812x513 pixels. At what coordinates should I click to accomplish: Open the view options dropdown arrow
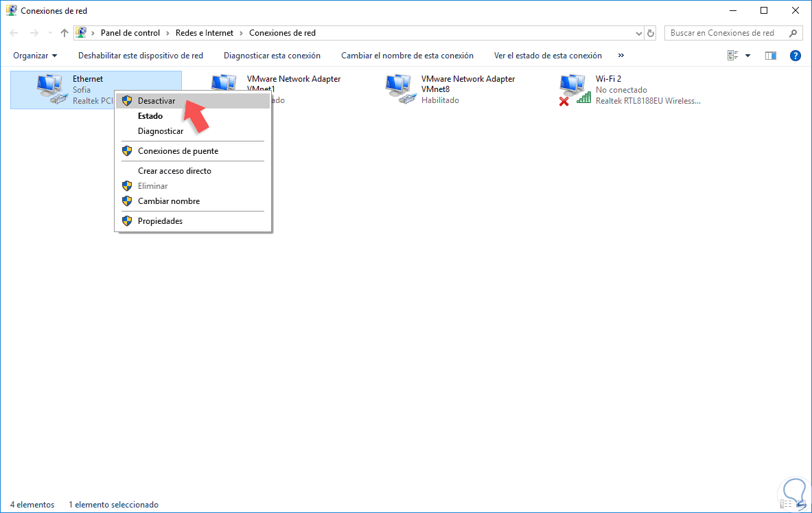click(747, 56)
